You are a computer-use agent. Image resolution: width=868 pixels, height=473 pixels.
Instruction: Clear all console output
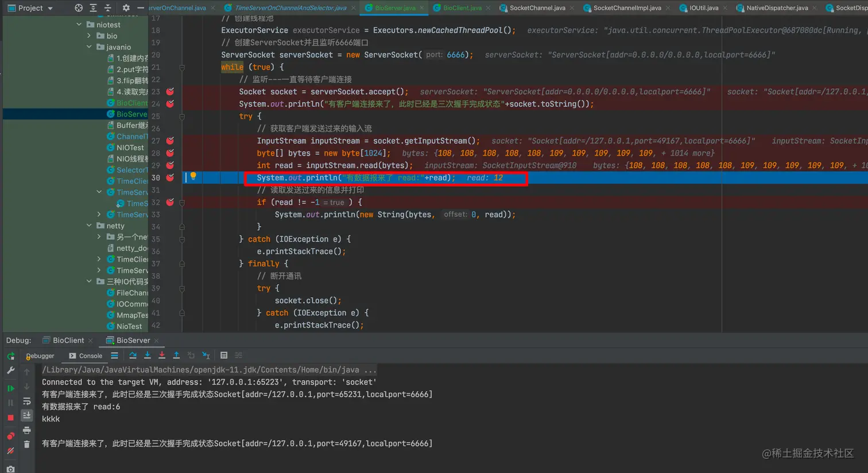[27, 444]
